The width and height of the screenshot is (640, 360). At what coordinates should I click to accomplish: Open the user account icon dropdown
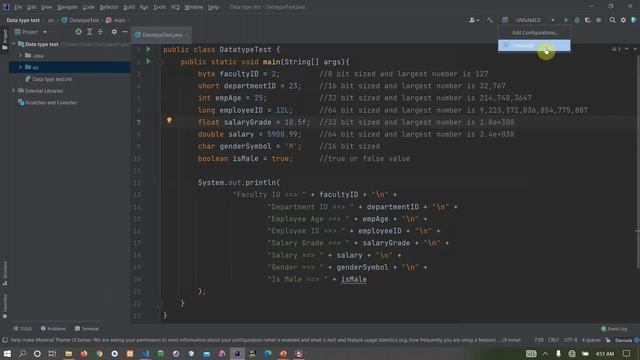pyautogui.click(x=473, y=20)
